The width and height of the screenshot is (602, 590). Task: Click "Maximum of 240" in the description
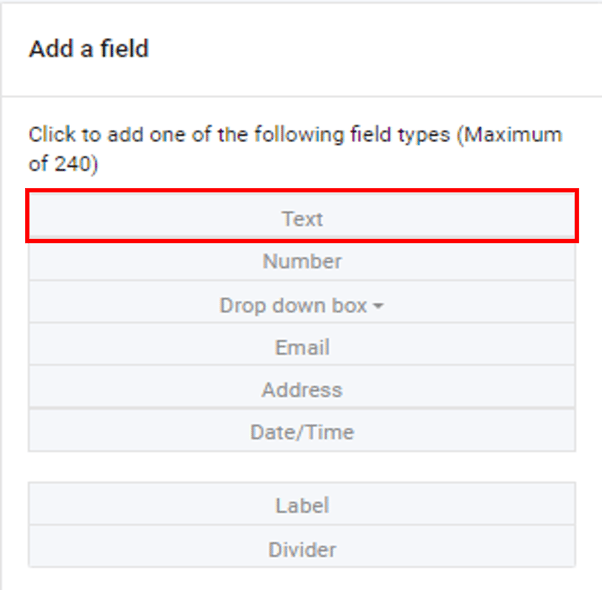coord(510,135)
